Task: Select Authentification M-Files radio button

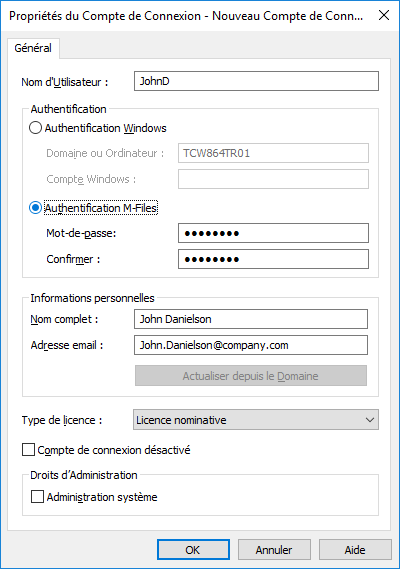Action: coord(35,208)
